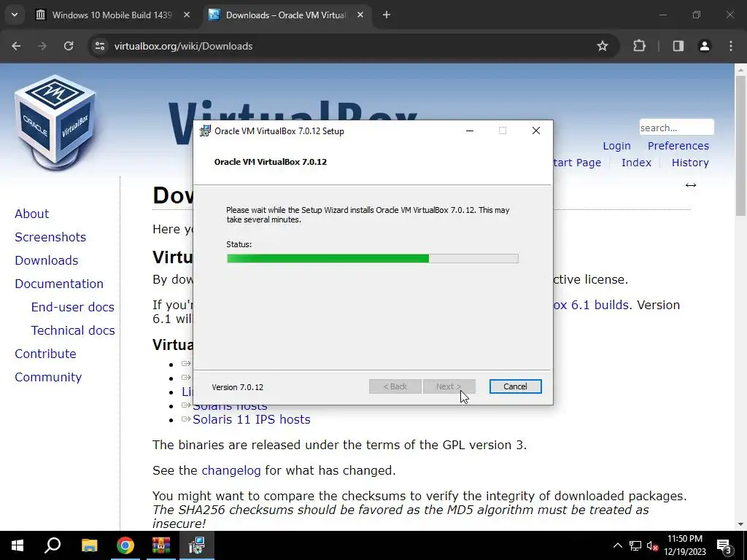Open the History link
This screenshot has height=560, width=747.
(690, 163)
